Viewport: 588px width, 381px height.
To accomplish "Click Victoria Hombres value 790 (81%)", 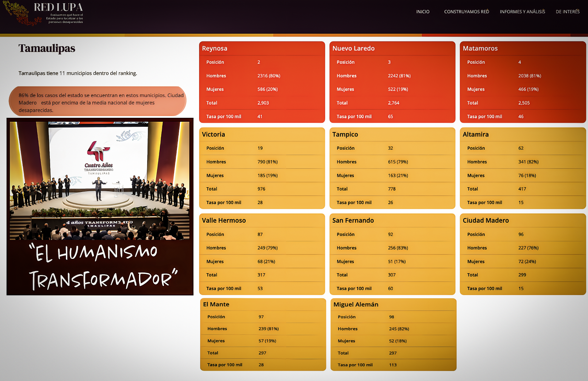I will (268, 162).
